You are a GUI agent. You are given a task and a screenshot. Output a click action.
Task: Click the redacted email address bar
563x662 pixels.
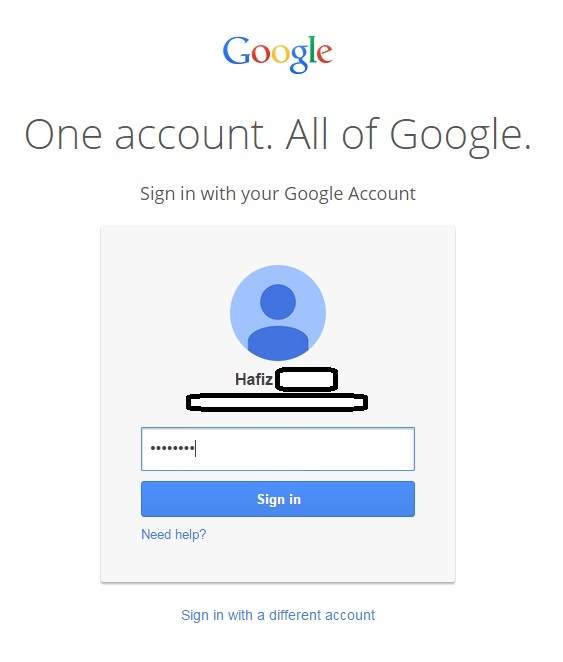click(x=277, y=402)
